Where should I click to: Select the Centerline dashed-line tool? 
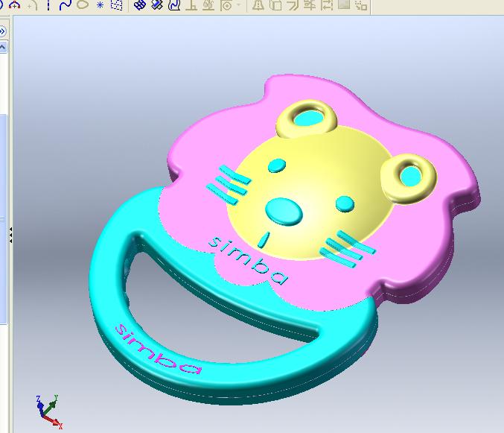[48, 4]
